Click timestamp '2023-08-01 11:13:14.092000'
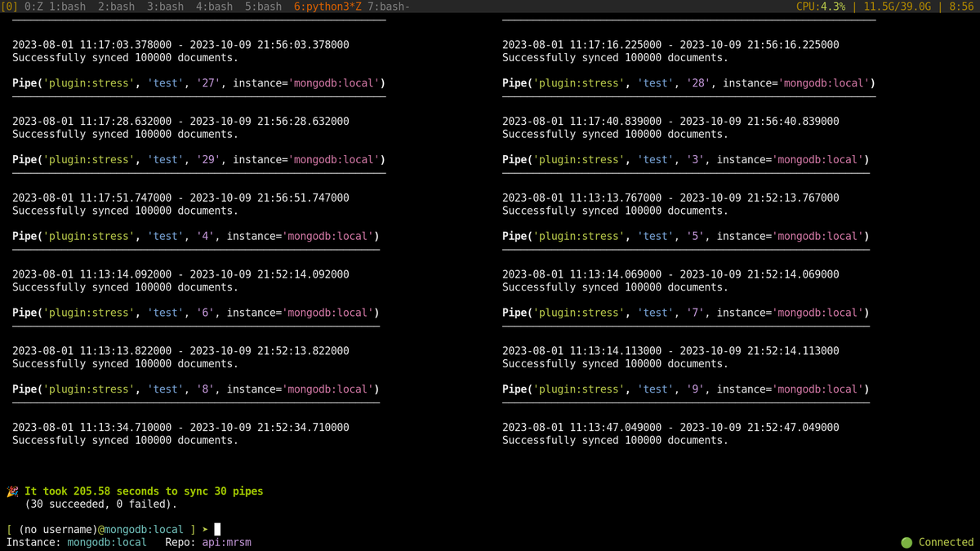980x551 pixels. (x=91, y=274)
